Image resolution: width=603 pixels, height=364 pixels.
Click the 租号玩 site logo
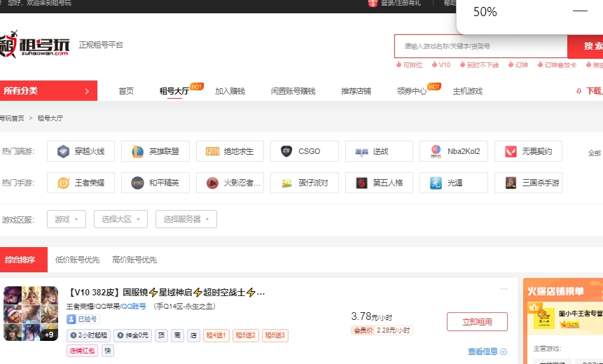[x=34, y=45]
